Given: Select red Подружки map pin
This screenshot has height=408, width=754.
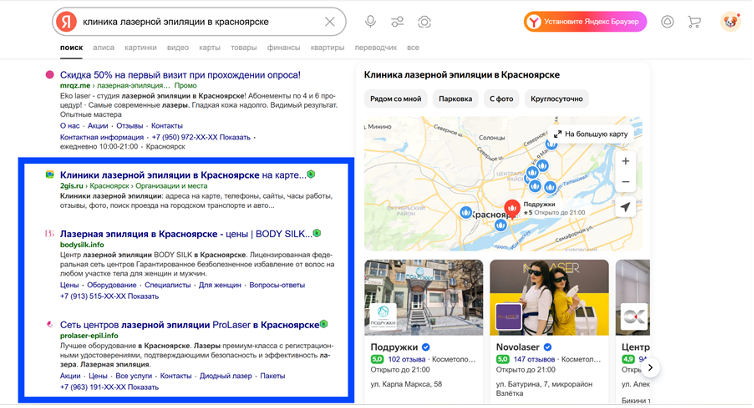Looking at the screenshot, I should pos(512,209).
